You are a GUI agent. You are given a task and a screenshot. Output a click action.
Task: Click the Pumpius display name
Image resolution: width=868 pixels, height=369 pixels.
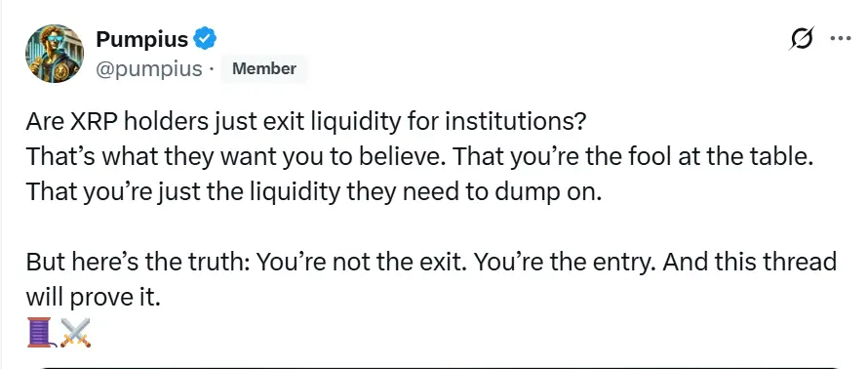pyautogui.click(x=142, y=39)
